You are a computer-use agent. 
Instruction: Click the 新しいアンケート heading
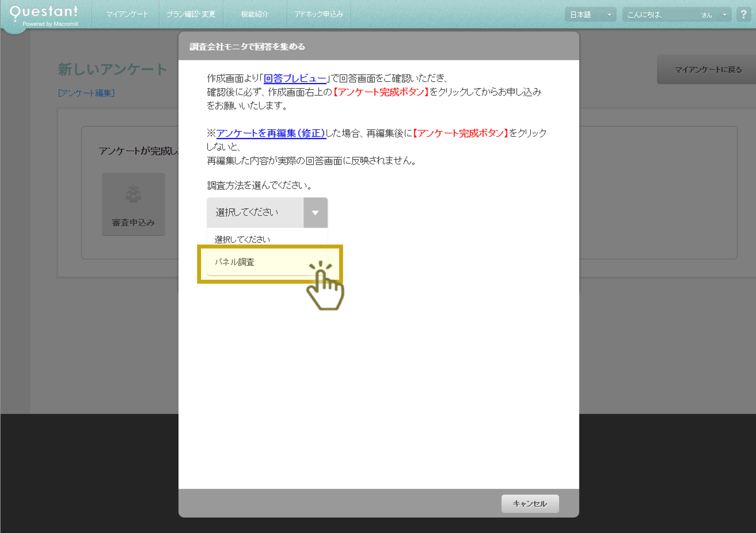pos(112,69)
